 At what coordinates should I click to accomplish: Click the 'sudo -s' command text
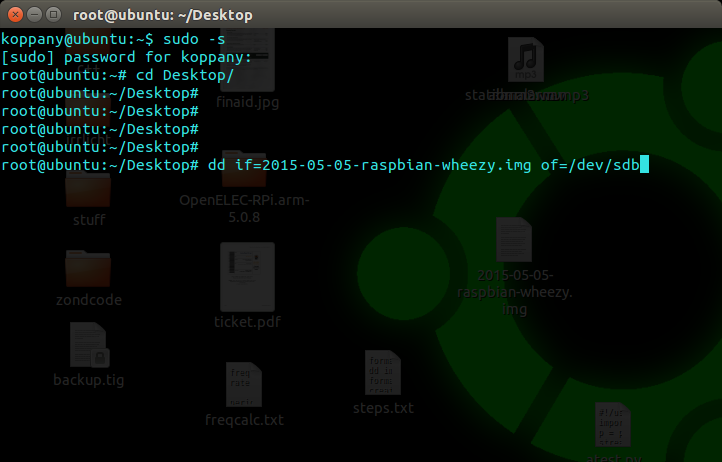(194, 39)
